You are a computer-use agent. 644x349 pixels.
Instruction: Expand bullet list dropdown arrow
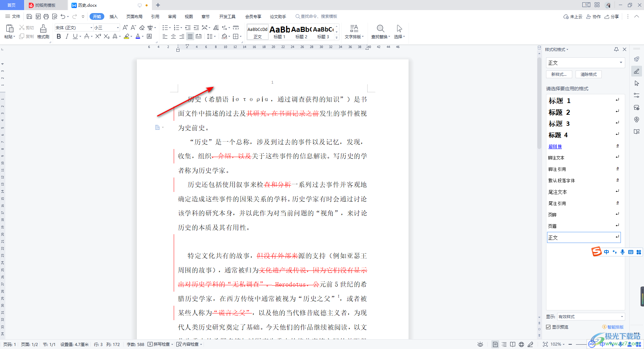(x=170, y=28)
